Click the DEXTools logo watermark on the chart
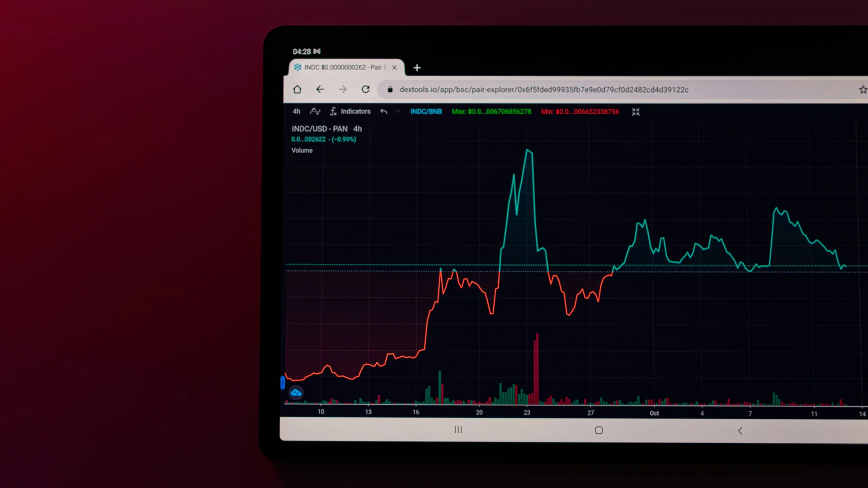Viewport: 868px width, 488px height. click(x=296, y=393)
